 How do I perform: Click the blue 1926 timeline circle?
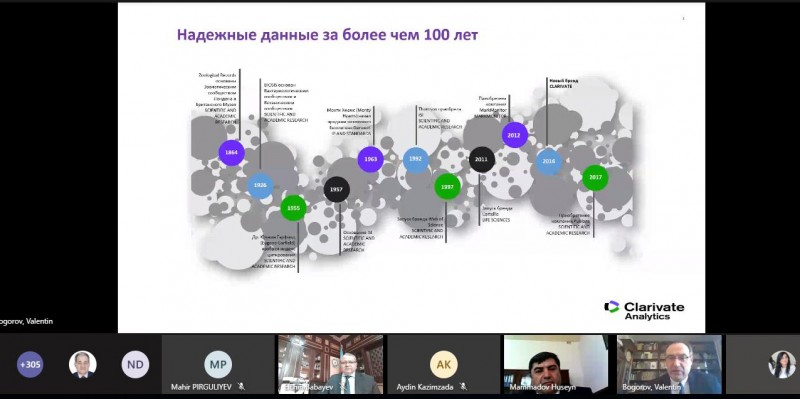point(260,186)
